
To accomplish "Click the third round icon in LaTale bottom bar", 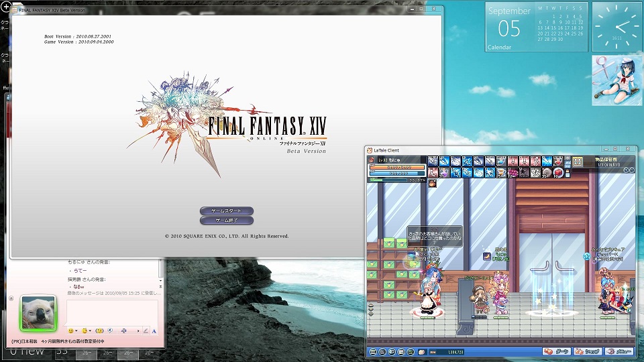I will pyautogui.click(x=391, y=352).
